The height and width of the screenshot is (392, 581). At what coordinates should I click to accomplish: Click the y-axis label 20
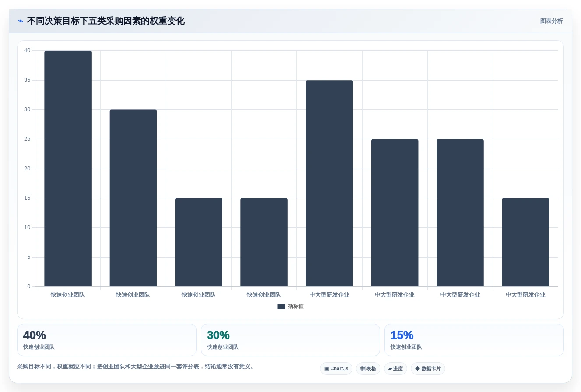coord(27,169)
